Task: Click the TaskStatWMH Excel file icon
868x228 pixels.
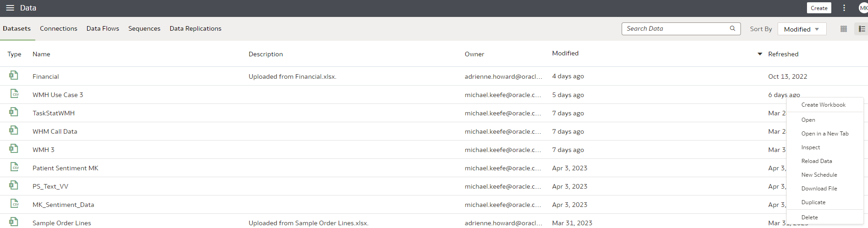Action: coord(14,112)
